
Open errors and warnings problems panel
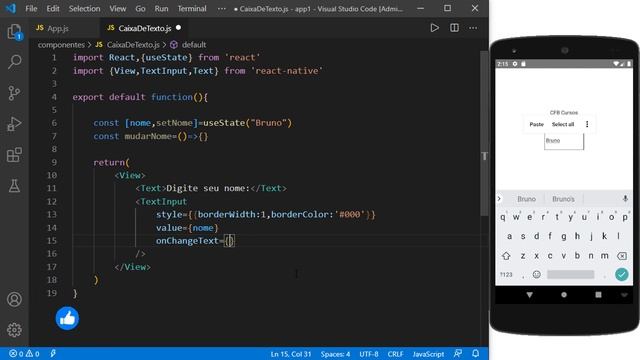click(24, 353)
